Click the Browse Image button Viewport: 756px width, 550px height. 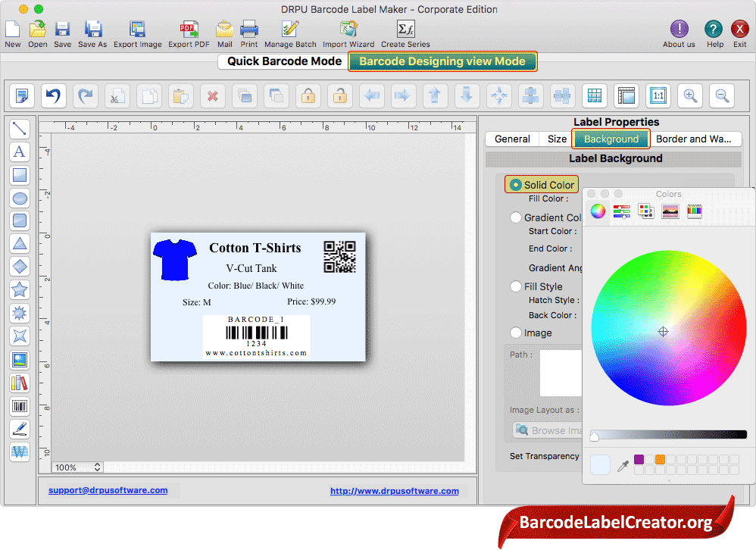click(x=548, y=430)
